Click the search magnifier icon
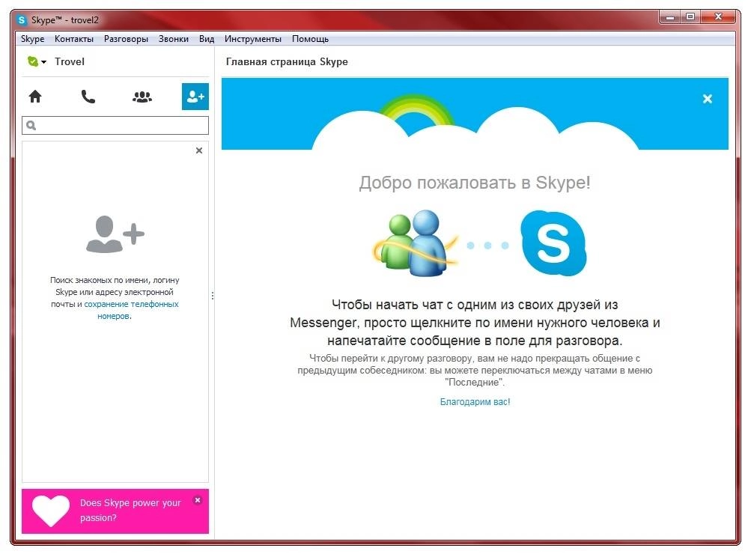Screen dimensions: 754x560 [x=31, y=126]
